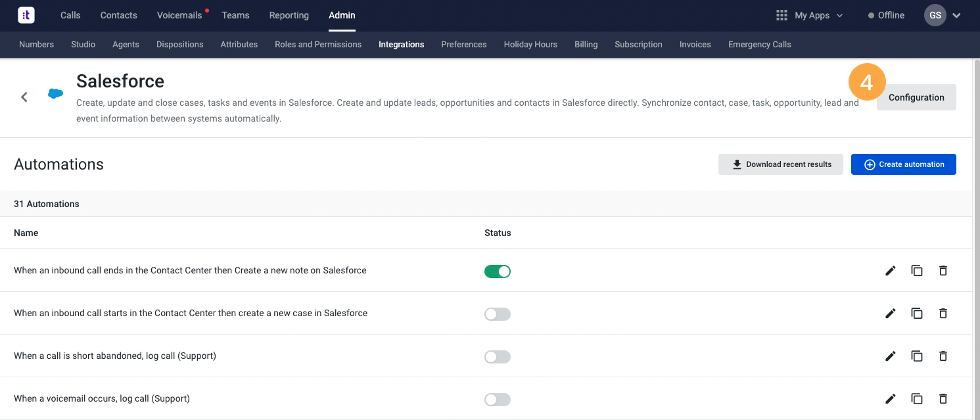Image resolution: width=980 pixels, height=420 pixels.
Task: Open Roles and Permissions submenu item
Action: point(318,45)
